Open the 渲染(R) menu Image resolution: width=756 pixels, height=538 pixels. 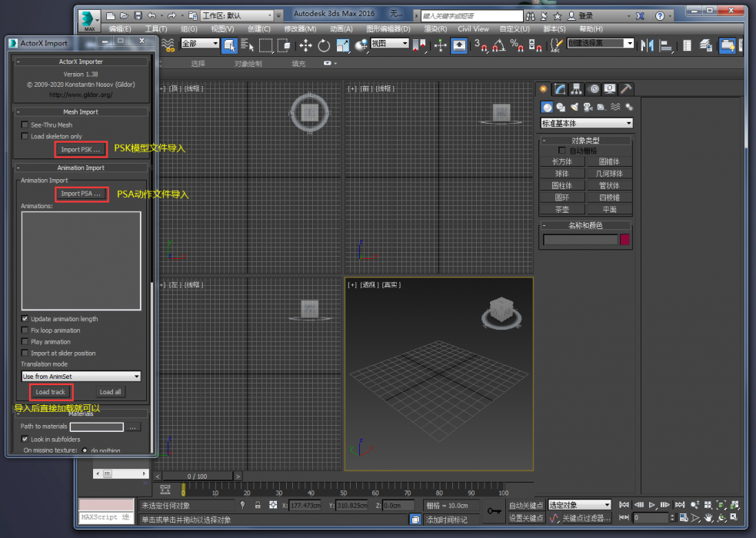(435, 29)
